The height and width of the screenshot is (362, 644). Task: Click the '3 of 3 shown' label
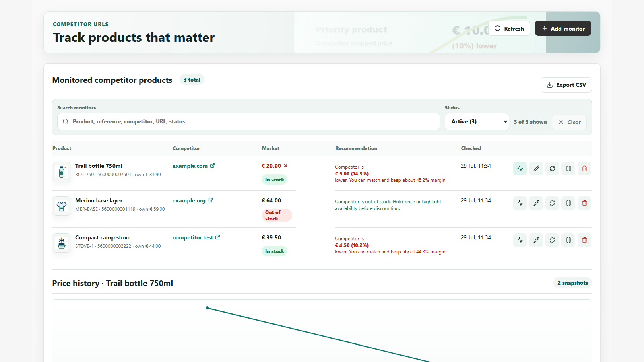pos(530,122)
